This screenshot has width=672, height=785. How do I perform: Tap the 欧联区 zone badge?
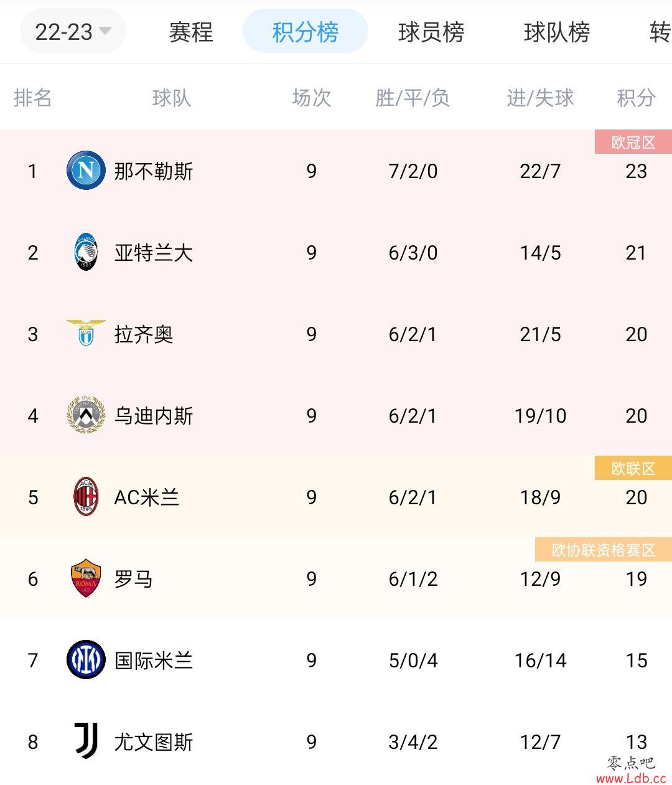(633, 468)
